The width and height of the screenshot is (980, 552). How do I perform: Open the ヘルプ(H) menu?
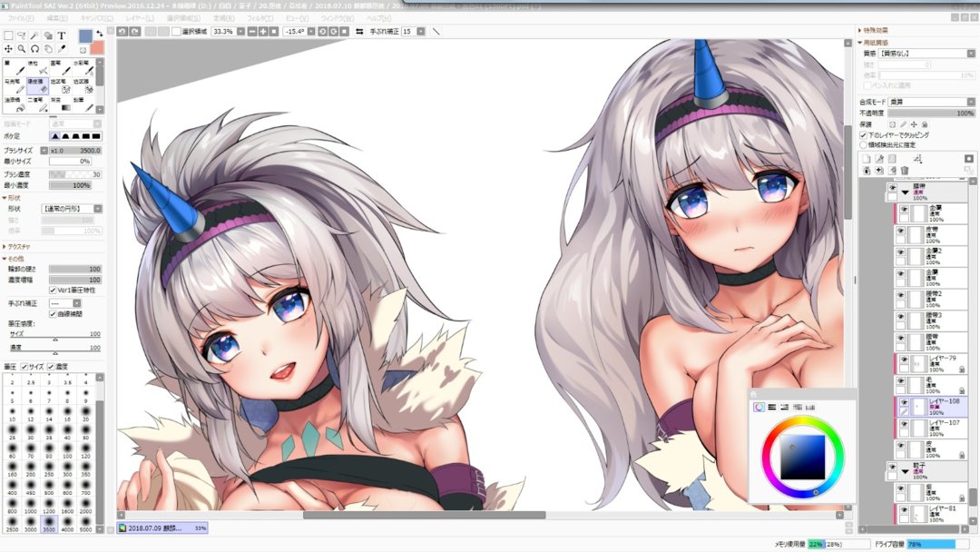point(378,18)
